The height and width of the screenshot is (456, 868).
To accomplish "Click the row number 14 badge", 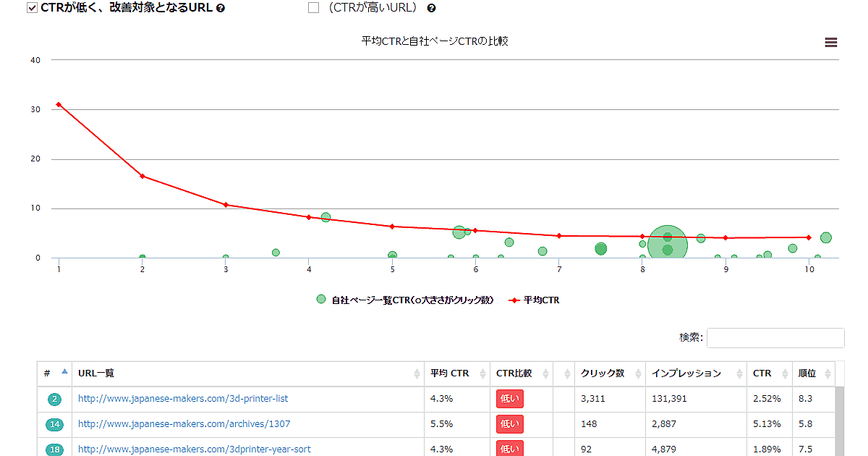I will [x=55, y=424].
